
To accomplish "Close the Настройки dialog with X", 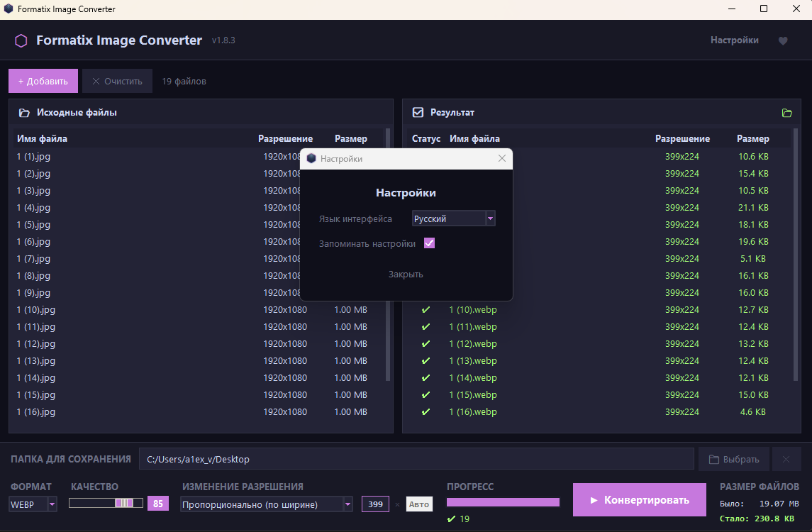I will coord(502,158).
